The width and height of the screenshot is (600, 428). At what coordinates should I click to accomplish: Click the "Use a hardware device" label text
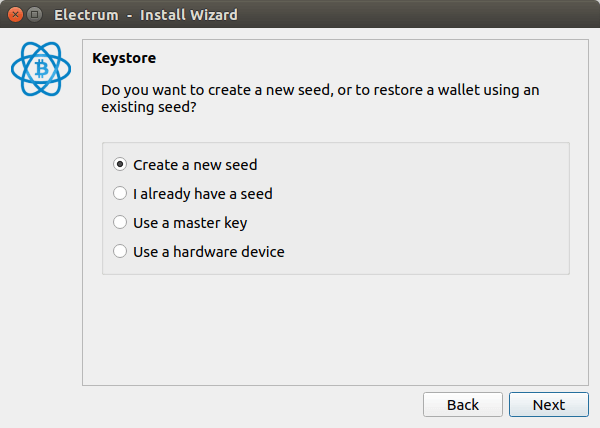pyautogui.click(x=209, y=252)
